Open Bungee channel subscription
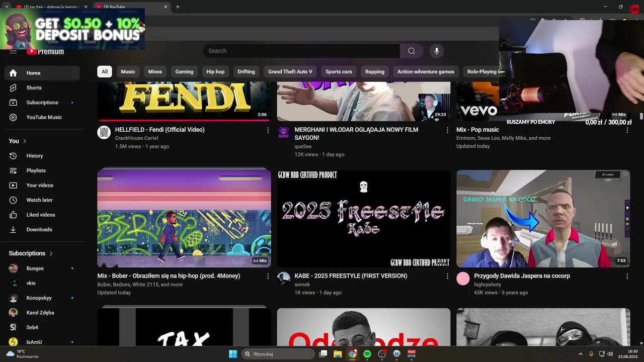Image resolution: width=644 pixels, height=362 pixels. click(x=42, y=268)
